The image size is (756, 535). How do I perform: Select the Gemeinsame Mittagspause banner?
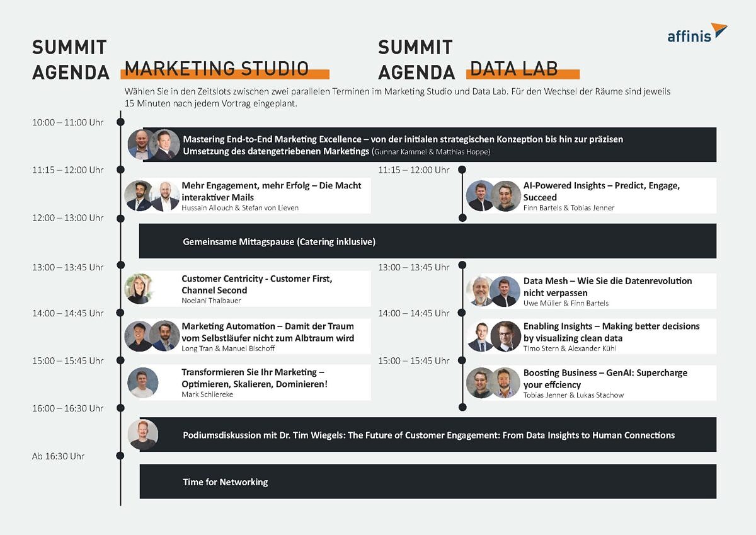[x=427, y=241]
